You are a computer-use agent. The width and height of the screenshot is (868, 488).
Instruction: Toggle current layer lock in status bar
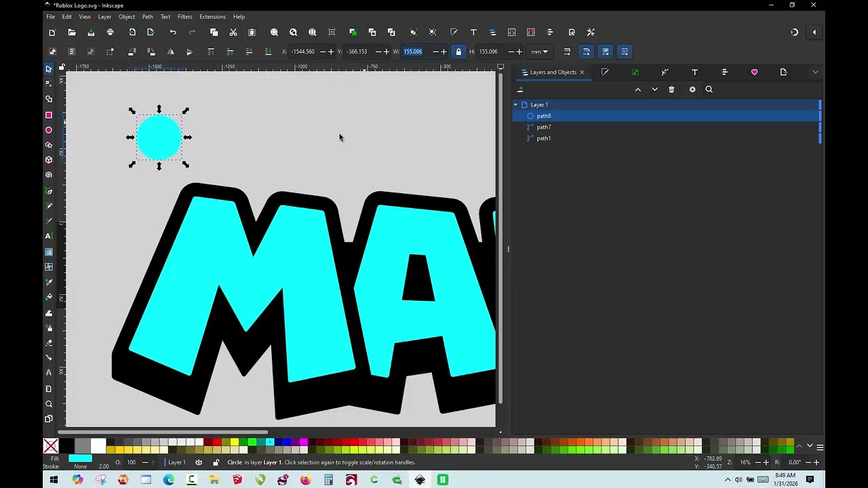tap(216, 462)
